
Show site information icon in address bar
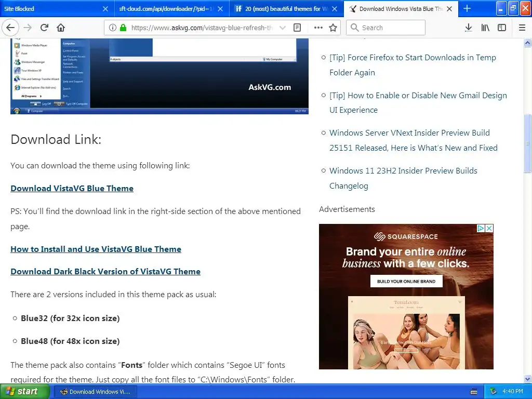pos(113,28)
